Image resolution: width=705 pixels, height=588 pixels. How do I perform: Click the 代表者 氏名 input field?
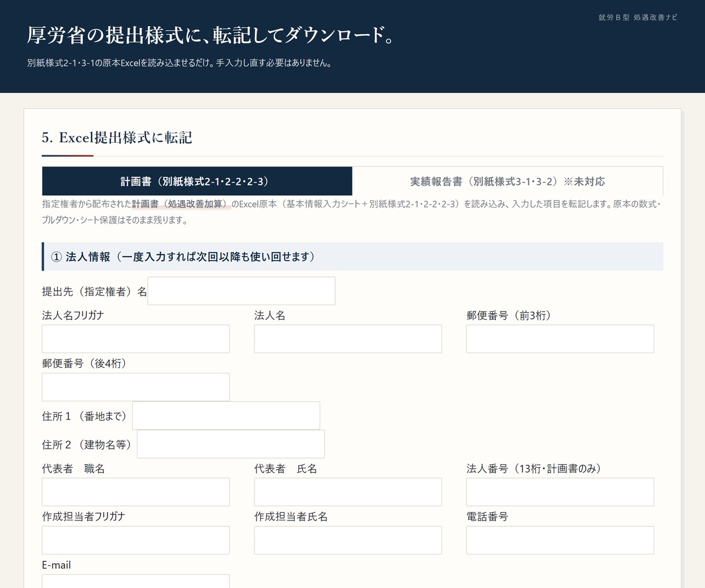click(348, 492)
